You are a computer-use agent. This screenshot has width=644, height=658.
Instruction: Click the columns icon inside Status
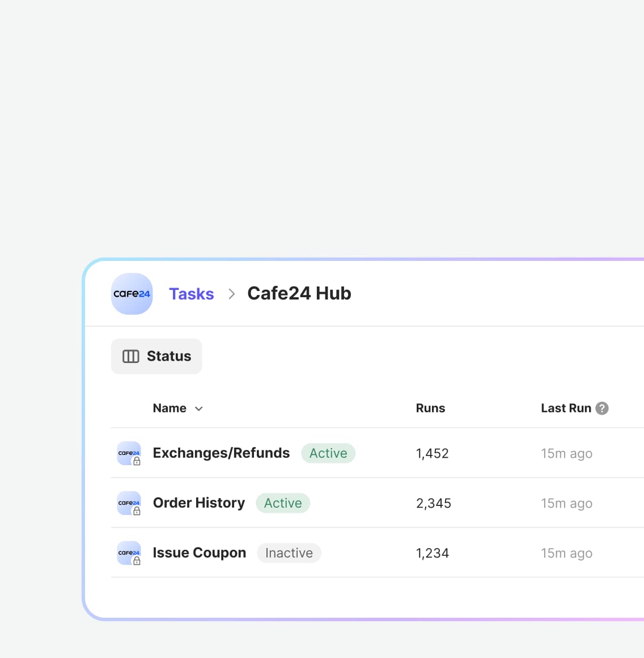click(x=131, y=356)
